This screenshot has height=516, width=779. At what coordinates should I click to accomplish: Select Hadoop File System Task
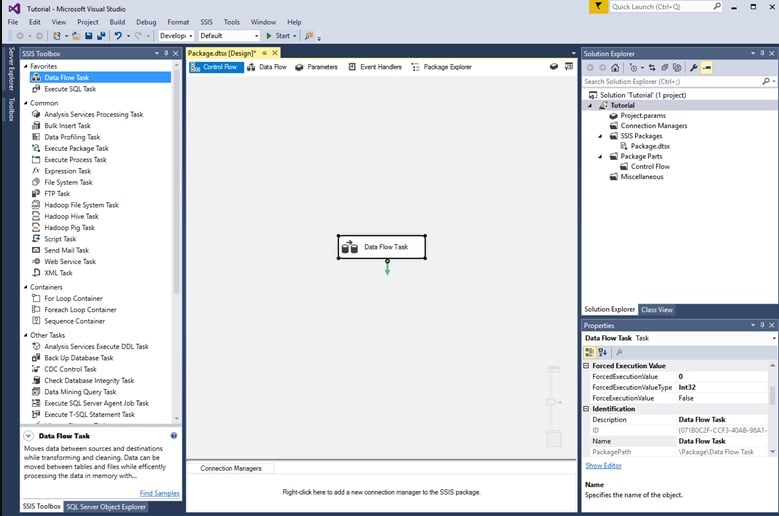(81, 205)
